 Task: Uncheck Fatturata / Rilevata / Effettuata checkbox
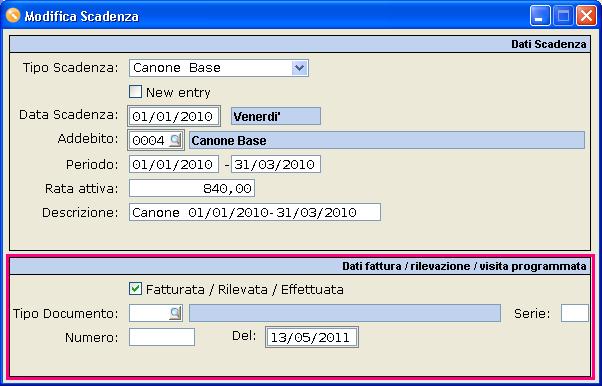click(135, 289)
